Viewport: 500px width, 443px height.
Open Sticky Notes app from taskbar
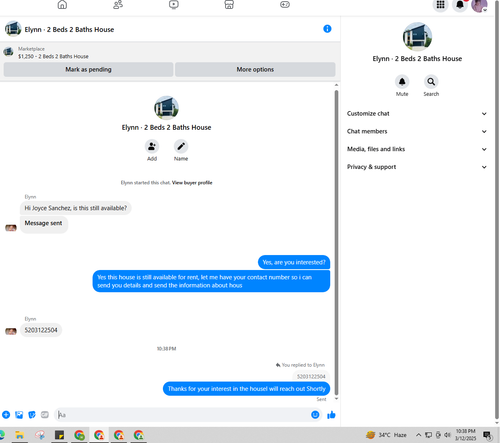[59, 435]
